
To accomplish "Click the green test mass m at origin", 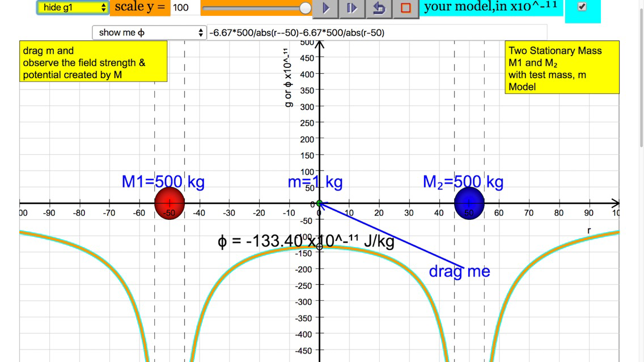I will click(320, 203).
